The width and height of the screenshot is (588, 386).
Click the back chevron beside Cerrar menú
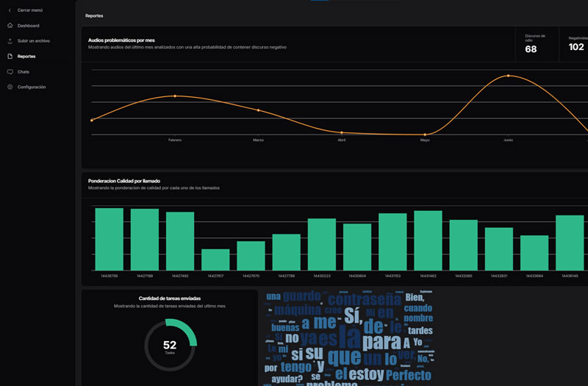pos(10,10)
